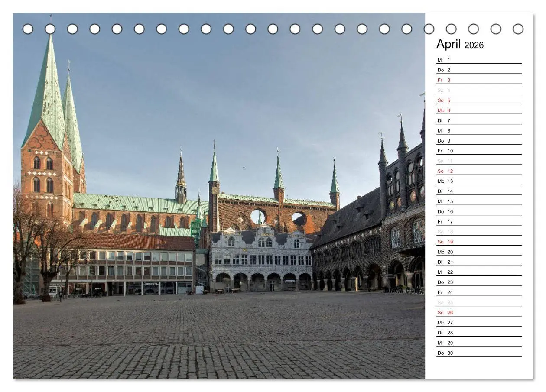Select the red holiday row 'Fr 3'
Image resolution: width=546 pixels, height=392 pixels.
pyautogui.click(x=479, y=80)
